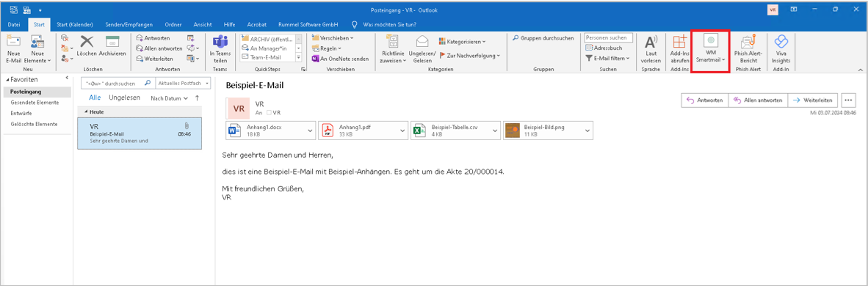
Task: Collapse the ribbon with the arrow
Action: (860, 70)
